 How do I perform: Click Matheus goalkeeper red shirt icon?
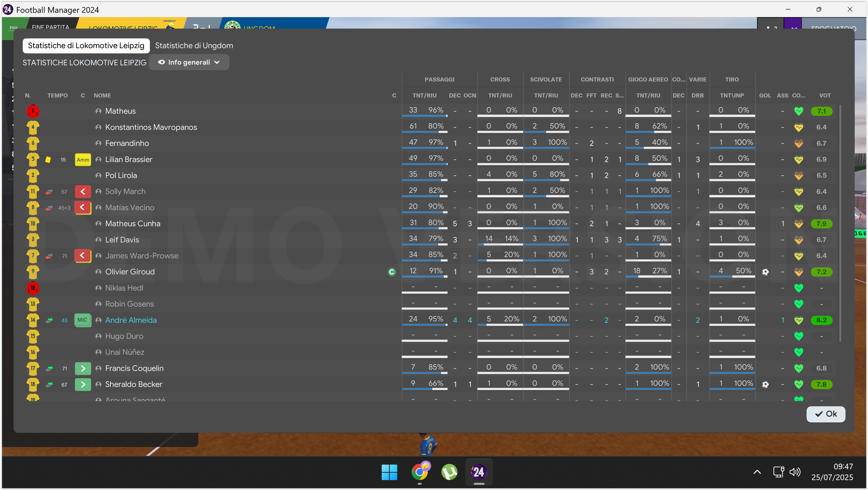[33, 111]
